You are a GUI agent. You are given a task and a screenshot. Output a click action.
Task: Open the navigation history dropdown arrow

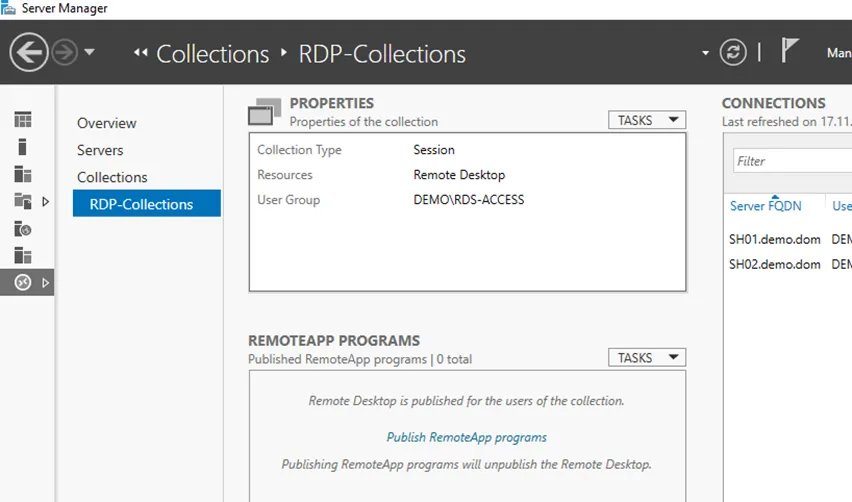90,53
